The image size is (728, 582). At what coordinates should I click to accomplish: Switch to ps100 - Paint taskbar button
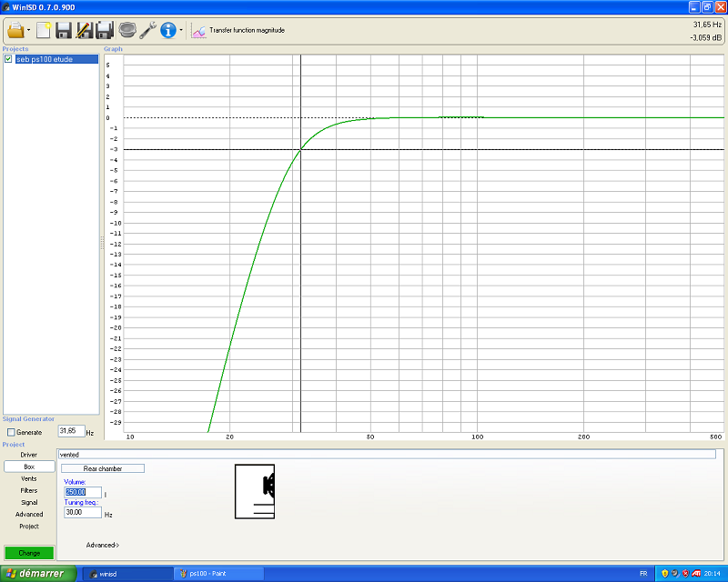(220, 574)
